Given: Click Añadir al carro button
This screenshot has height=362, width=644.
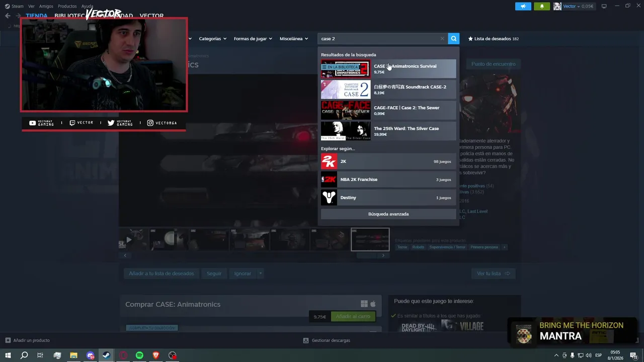Looking at the screenshot, I should (353, 317).
